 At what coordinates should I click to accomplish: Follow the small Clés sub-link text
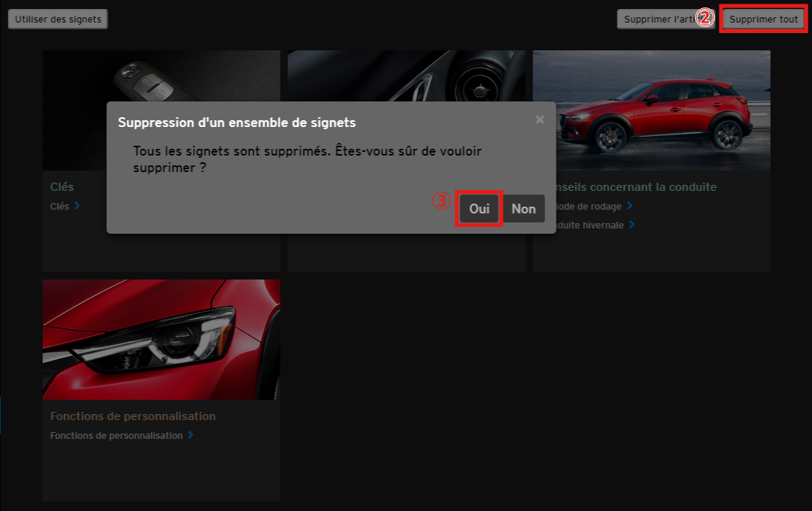coord(59,206)
